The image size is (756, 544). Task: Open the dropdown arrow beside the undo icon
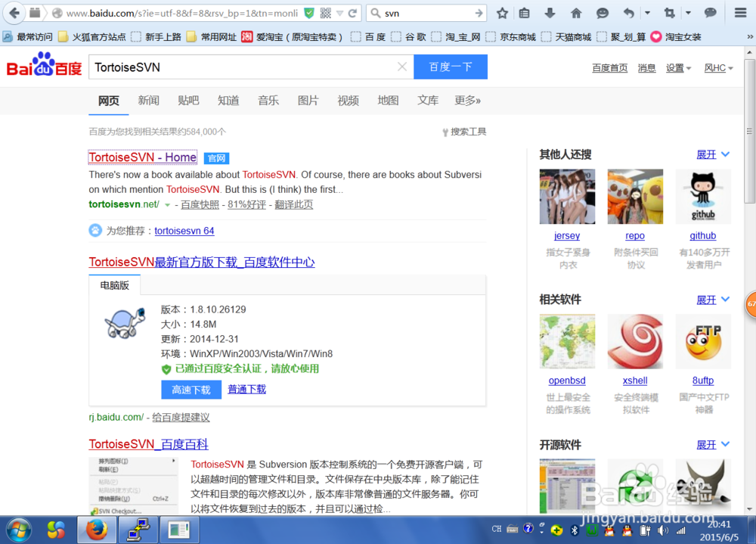coord(647,13)
